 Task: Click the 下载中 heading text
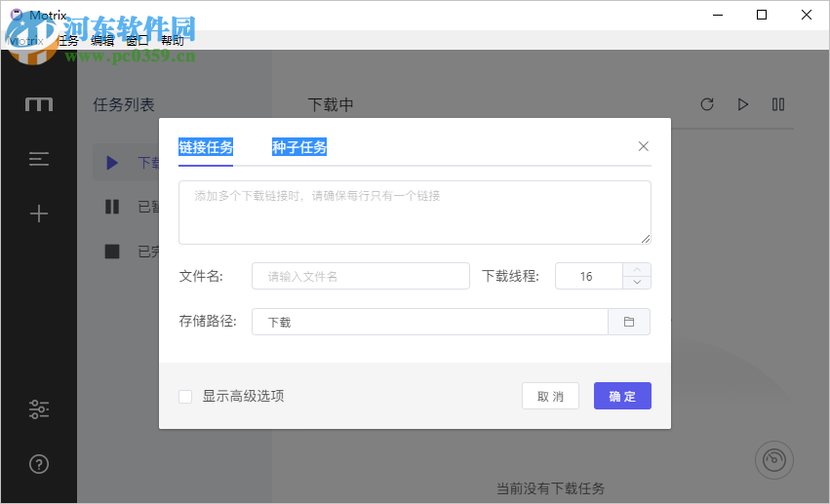tap(331, 104)
